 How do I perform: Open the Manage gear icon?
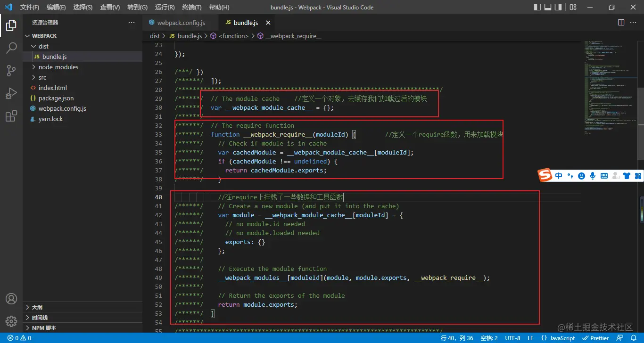(x=11, y=321)
